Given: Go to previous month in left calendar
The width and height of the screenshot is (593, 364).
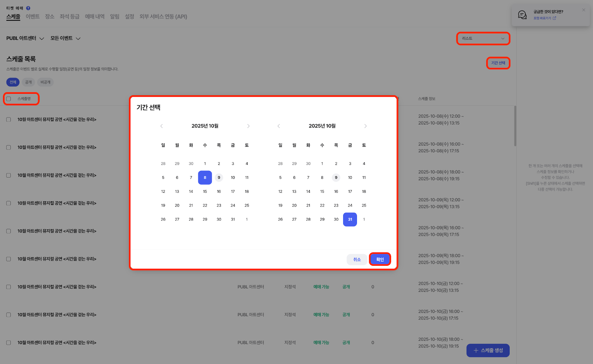Looking at the screenshot, I should tap(162, 126).
